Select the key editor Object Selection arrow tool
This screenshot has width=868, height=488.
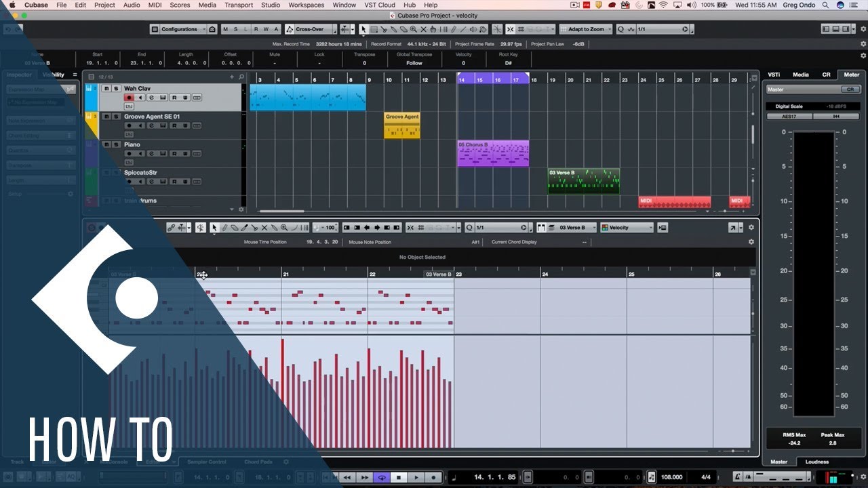click(214, 228)
